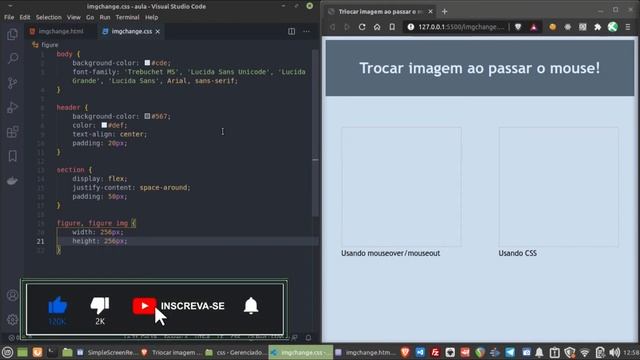
Task: Open the Docker view in activity bar
Action: (12, 180)
